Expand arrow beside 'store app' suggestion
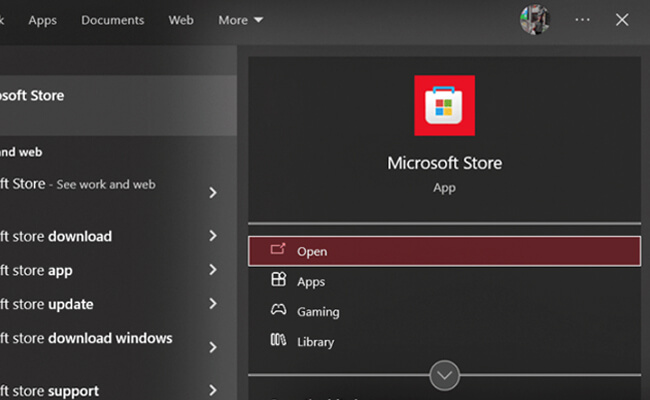 click(213, 269)
